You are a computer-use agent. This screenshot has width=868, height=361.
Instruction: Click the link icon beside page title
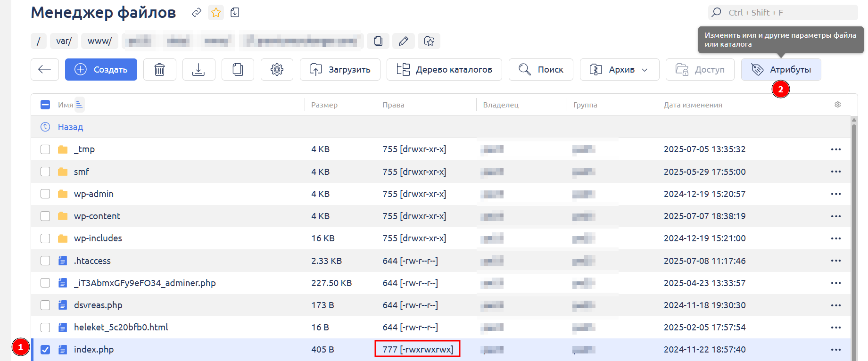click(197, 13)
